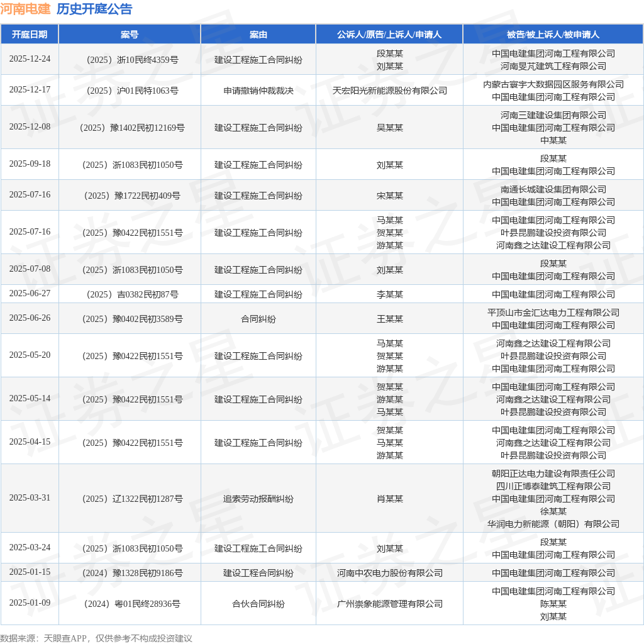Click the date 2025-06-27
The image size is (644, 644).
[x=30, y=293]
